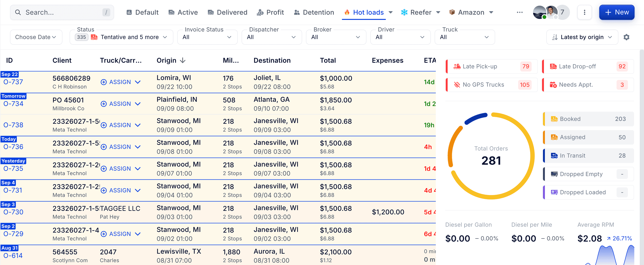Click the Late Pick-up truck icon
Image resolution: width=644 pixels, height=265 pixels.
click(457, 66)
